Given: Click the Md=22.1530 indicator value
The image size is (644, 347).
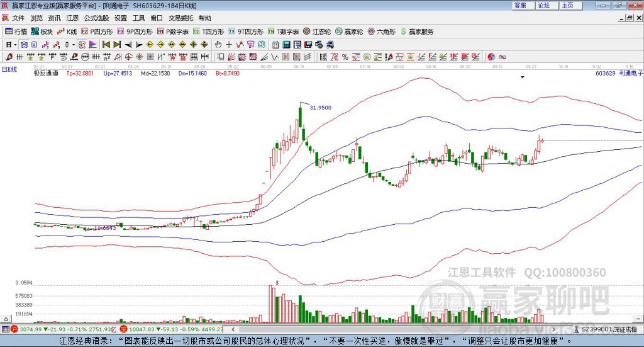Looking at the screenshot, I should pos(155,73).
